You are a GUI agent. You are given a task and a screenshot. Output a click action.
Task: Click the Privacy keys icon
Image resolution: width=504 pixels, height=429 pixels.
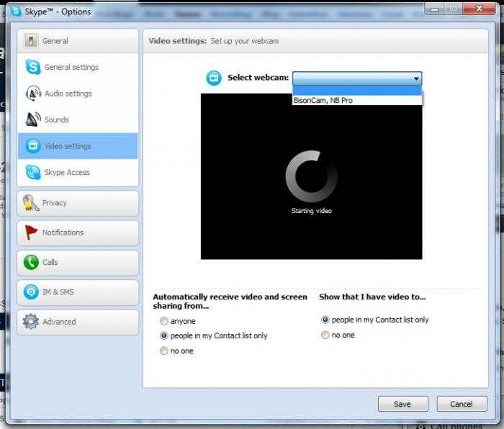(x=30, y=203)
